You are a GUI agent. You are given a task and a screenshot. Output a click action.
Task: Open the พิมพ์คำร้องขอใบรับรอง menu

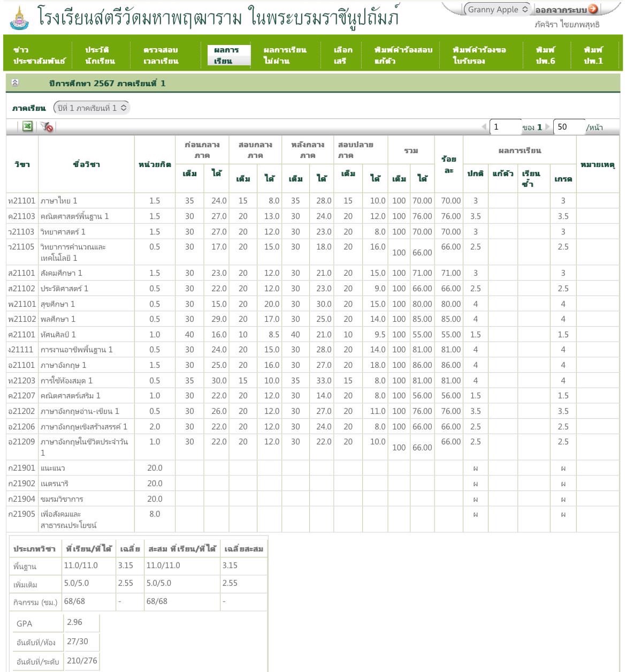click(x=479, y=55)
